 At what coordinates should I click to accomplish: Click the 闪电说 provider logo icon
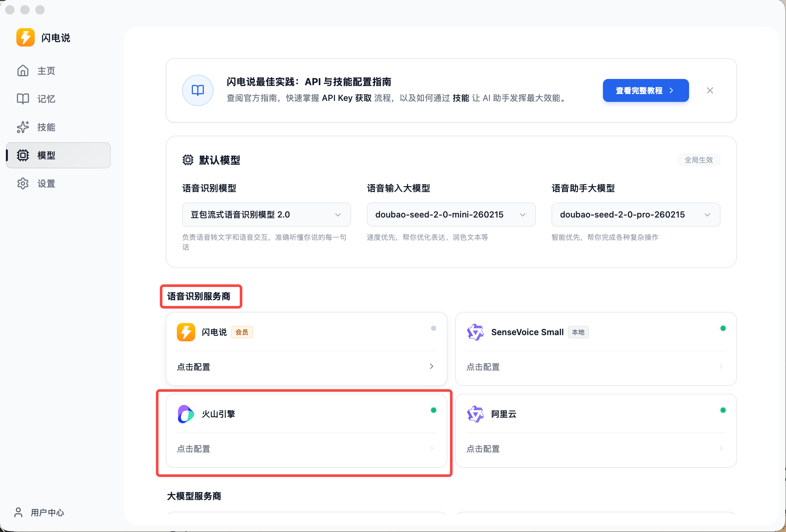186,332
